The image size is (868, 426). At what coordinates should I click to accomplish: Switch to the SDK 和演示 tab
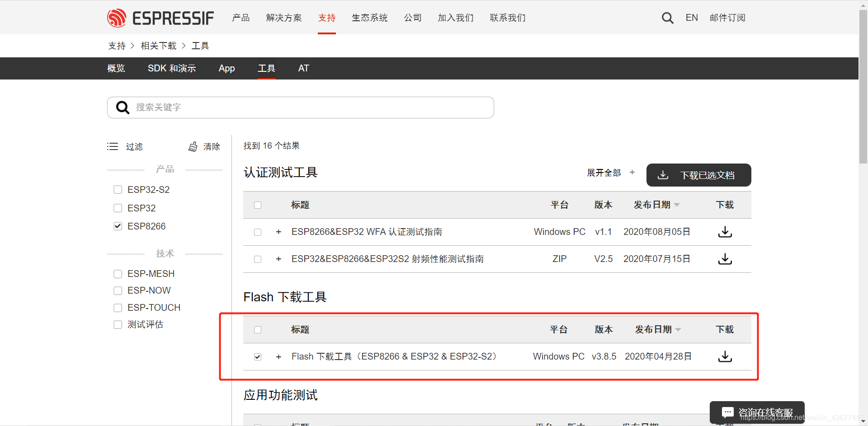[172, 68]
